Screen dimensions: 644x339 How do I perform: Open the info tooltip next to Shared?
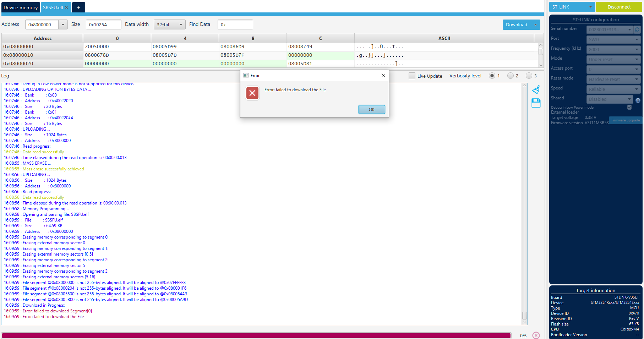coord(638,101)
